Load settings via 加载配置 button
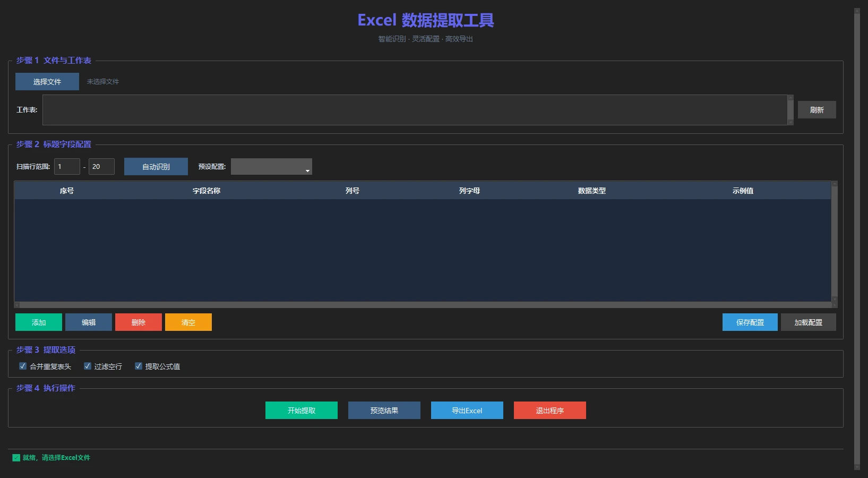 tap(809, 322)
